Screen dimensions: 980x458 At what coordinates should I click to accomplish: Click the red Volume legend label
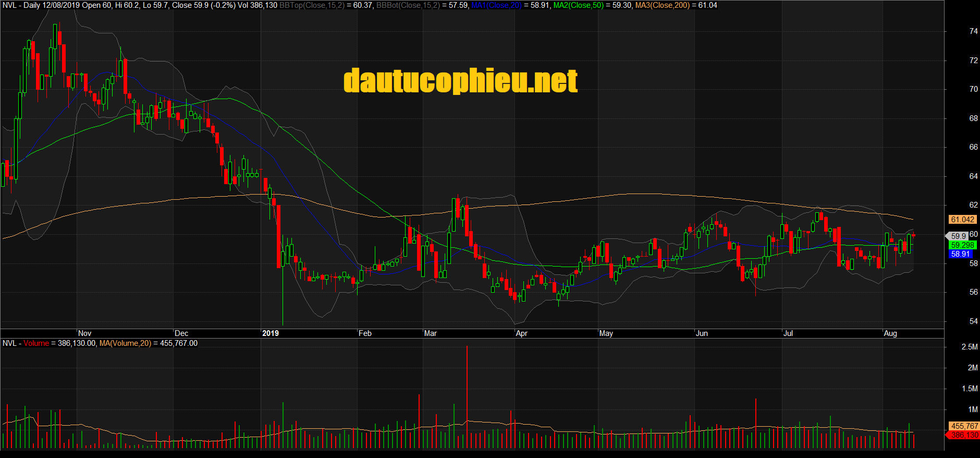point(36,343)
